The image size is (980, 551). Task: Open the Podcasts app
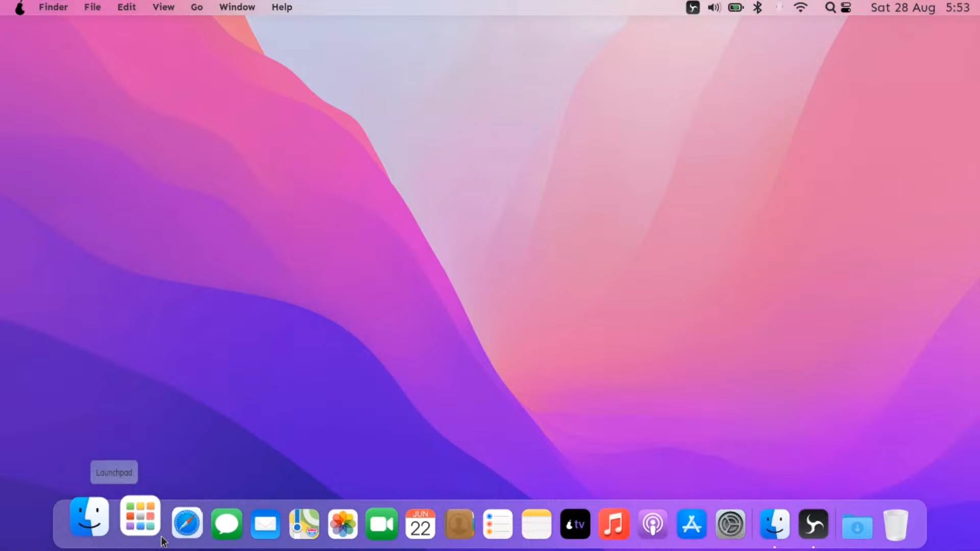pos(652,524)
